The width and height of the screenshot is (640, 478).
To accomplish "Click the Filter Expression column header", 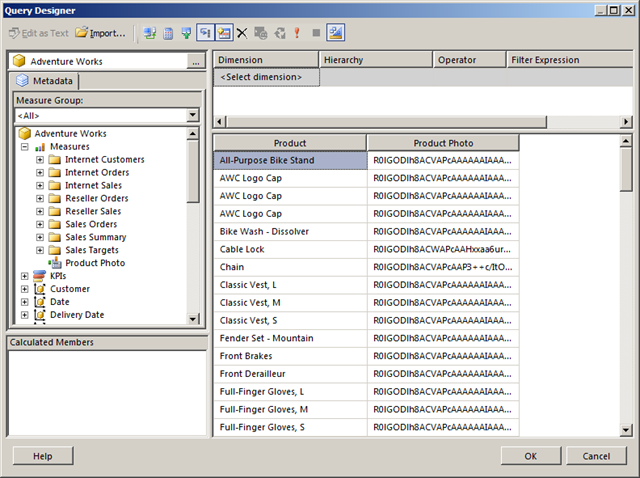I will click(570, 60).
